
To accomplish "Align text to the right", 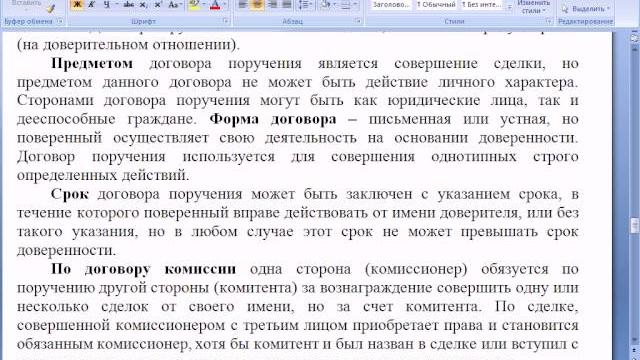I will click(272, 5).
